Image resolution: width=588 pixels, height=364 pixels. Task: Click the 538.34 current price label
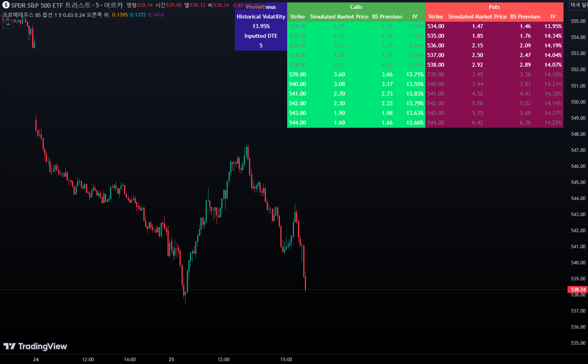pyautogui.click(x=578, y=289)
